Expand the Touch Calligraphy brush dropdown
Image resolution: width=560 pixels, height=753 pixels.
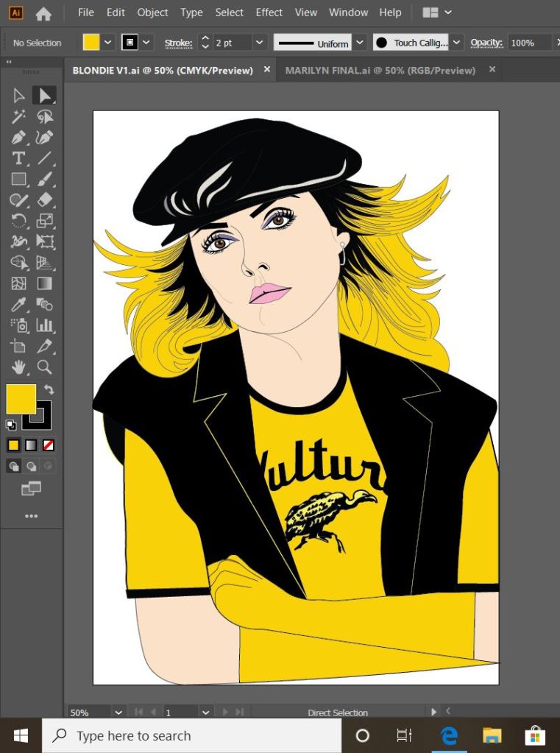[457, 43]
